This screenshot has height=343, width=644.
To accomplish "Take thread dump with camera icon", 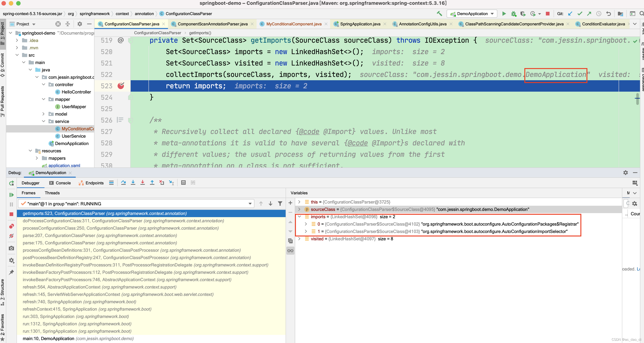I will (12, 248).
